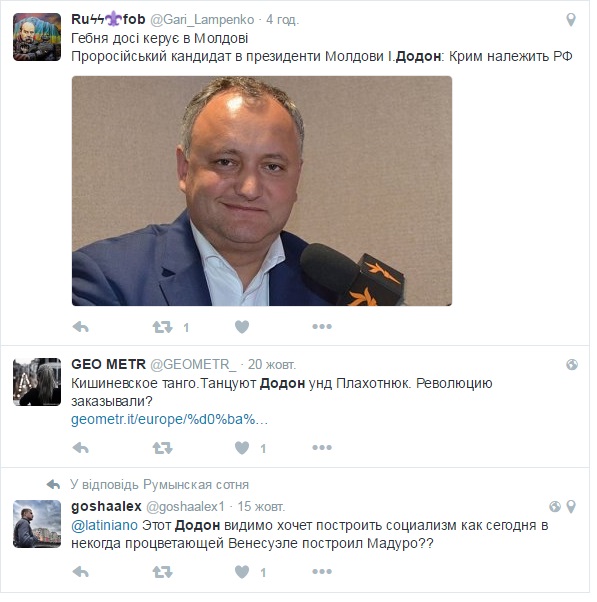Reply to the GEO METR tweet
The image size is (597, 602).
pyautogui.click(x=81, y=448)
